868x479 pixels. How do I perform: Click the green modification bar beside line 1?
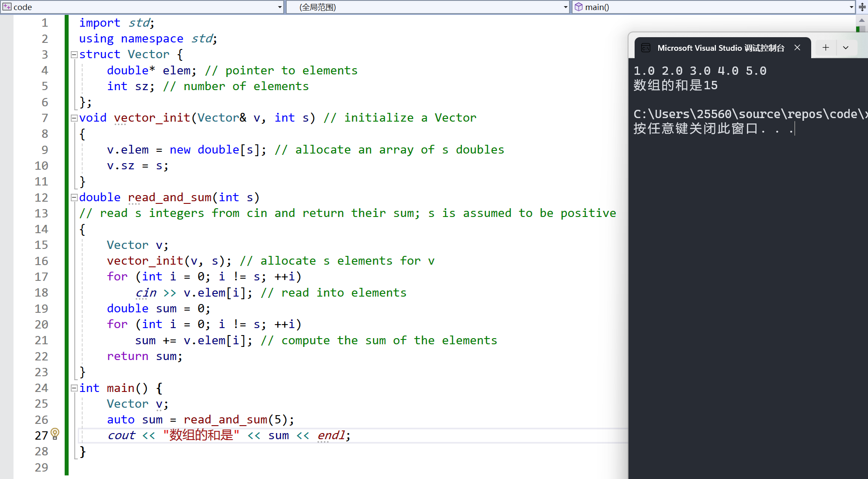tap(66, 23)
